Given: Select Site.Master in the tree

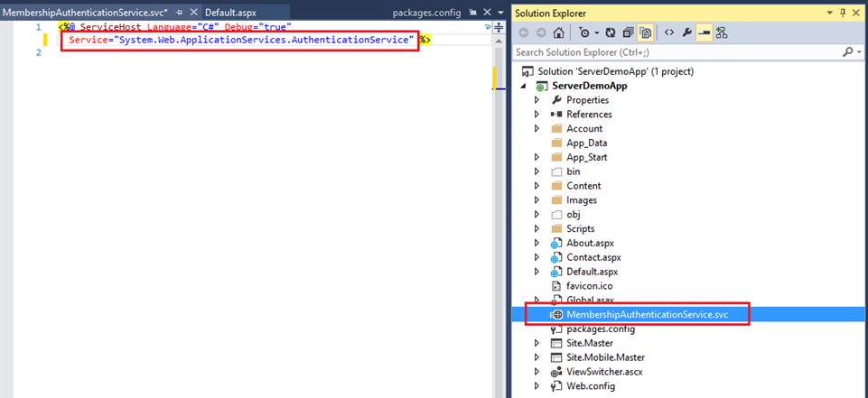Looking at the screenshot, I should click(x=590, y=343).
